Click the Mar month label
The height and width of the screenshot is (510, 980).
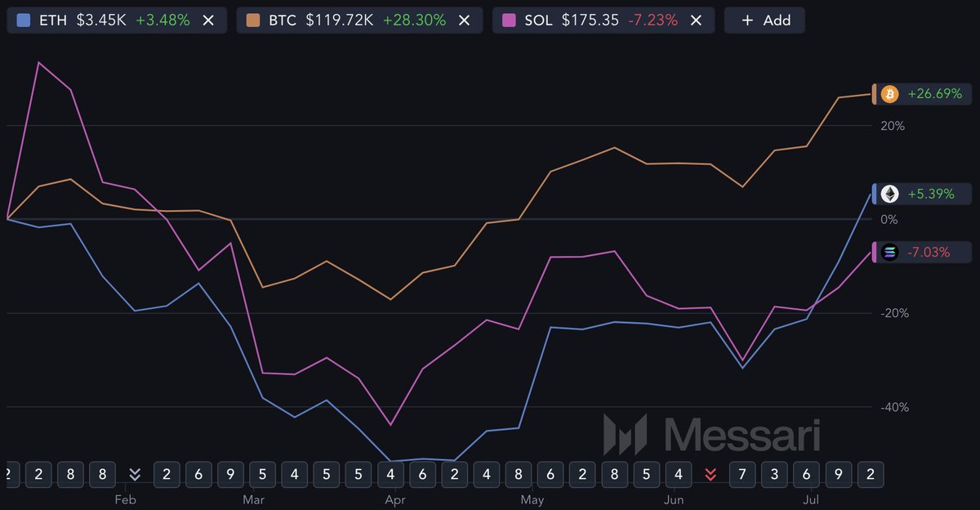click(254, 499)
